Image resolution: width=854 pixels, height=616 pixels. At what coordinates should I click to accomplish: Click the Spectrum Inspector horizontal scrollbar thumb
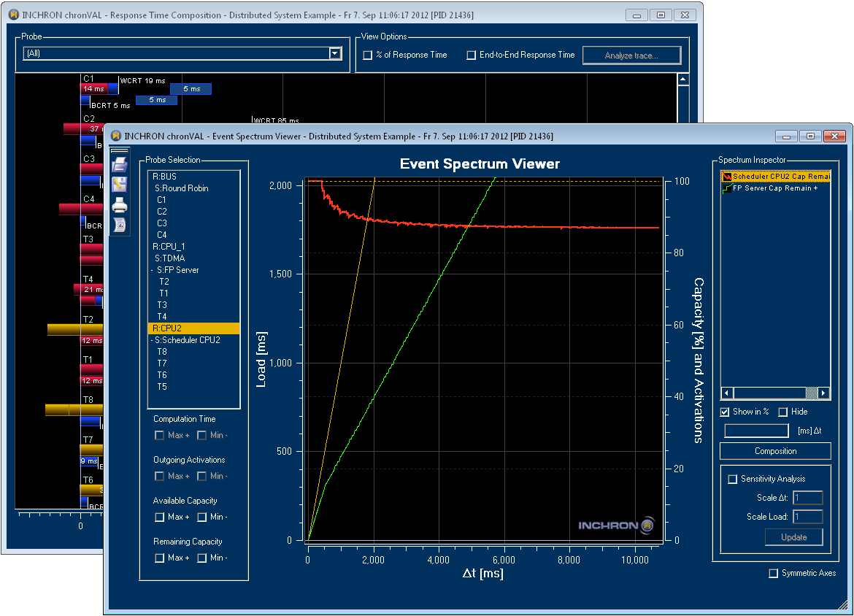tap(812, 393)
